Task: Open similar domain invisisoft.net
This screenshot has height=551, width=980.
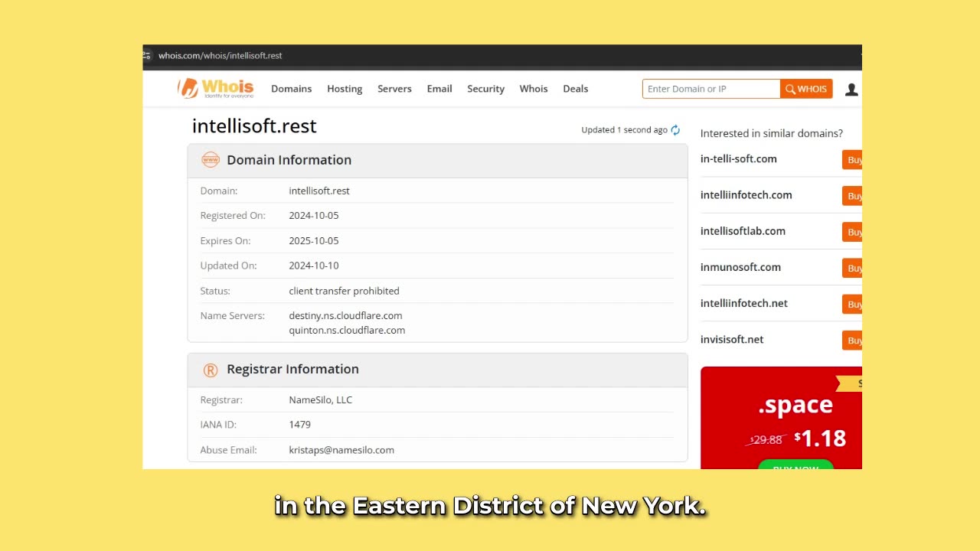Action: point(732,339)
